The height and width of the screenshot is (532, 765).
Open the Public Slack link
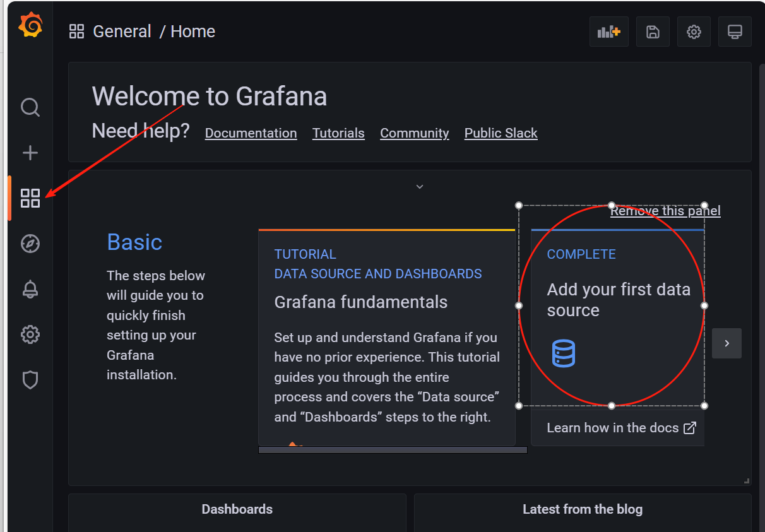501,133
